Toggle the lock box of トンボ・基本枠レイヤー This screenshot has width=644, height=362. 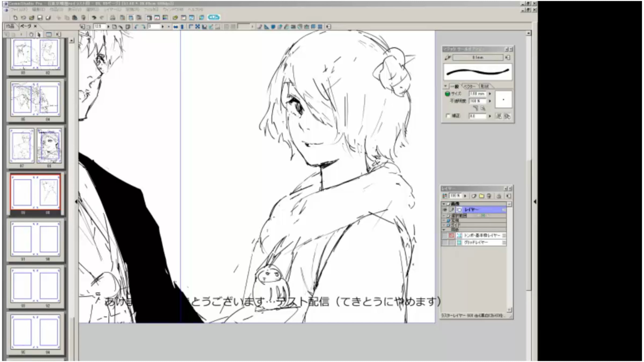[451, 235]
